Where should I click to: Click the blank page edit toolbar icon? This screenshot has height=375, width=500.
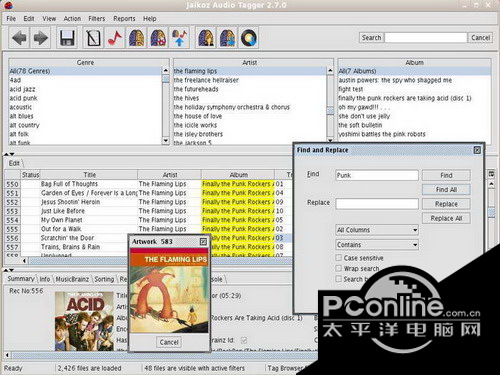click(x=93, y=38)
